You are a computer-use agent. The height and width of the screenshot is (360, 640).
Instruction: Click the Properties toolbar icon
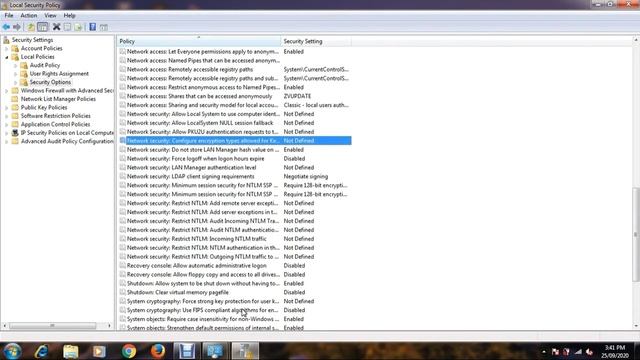(x=67, y=27)
